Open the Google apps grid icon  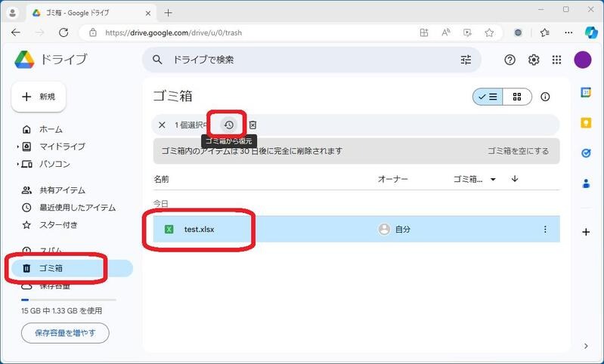click(556, 60)
